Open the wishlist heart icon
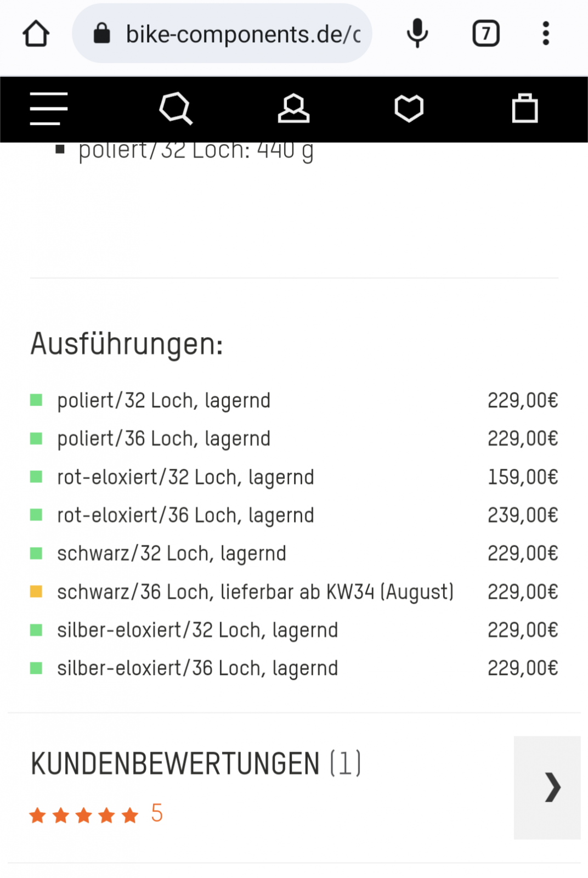The height and width of the screenshot is (878, 588). tap(409, 108)
